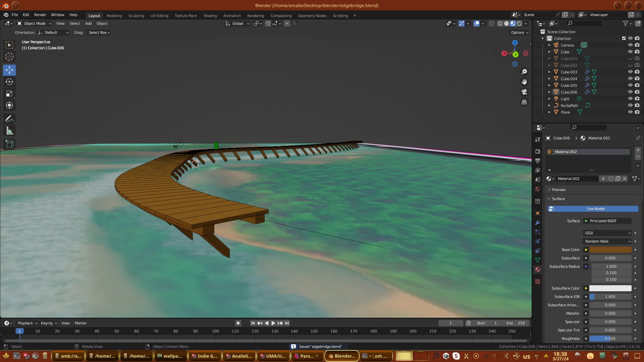Click the Base Color swatch

(x=610, y=250)
